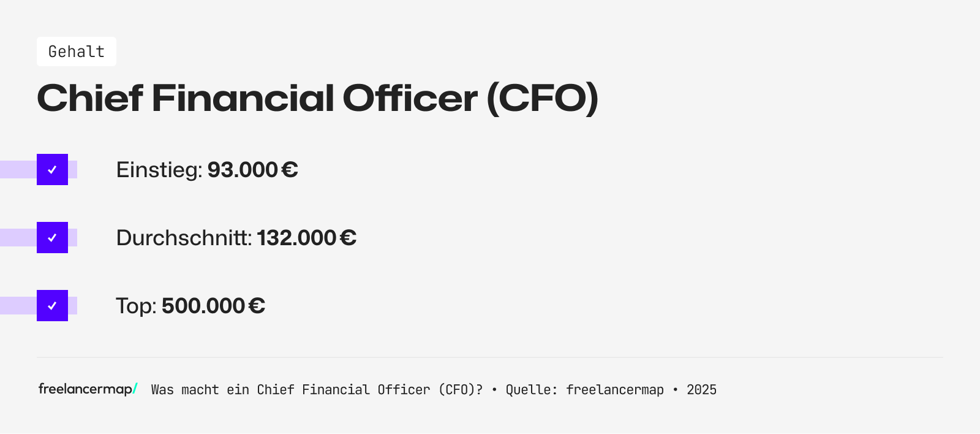The width and height of the screenshot is (980, 434).
Task: Open the freelancermap logo in the footer
Action: click(x=85, y=389)
